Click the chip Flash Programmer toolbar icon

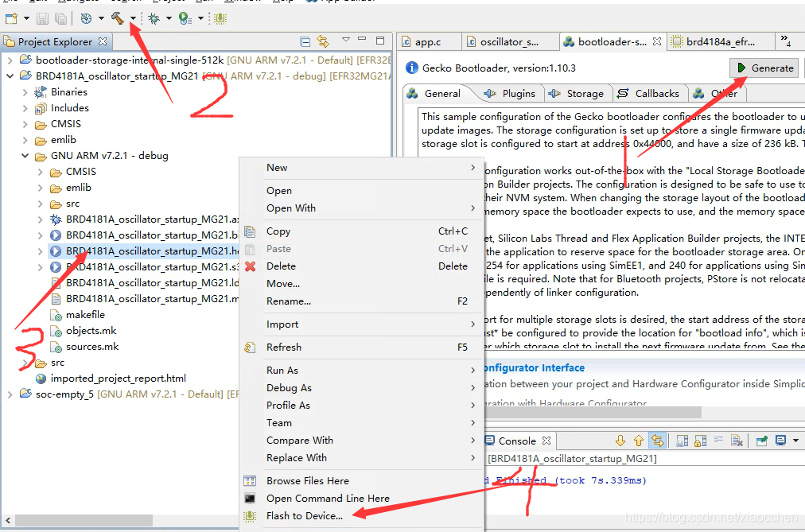[x=220, y=19]
